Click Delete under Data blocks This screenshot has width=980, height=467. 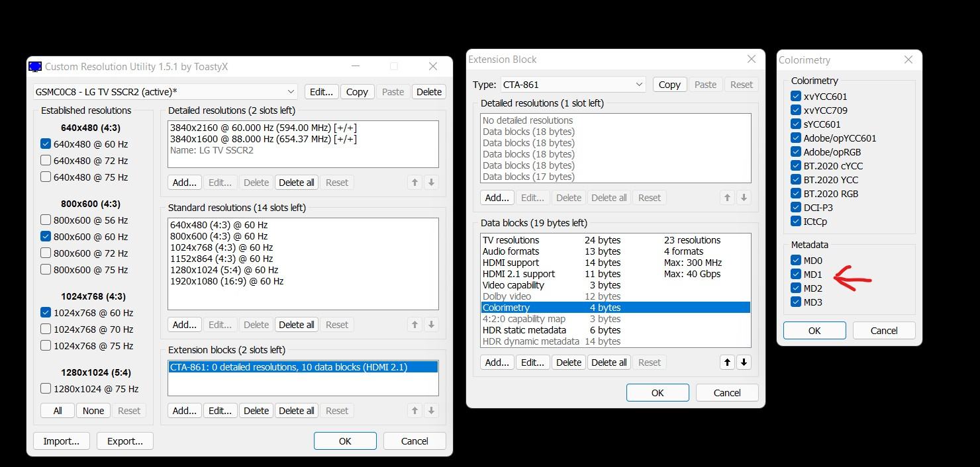pyautogui.click(x=569, y=362)
